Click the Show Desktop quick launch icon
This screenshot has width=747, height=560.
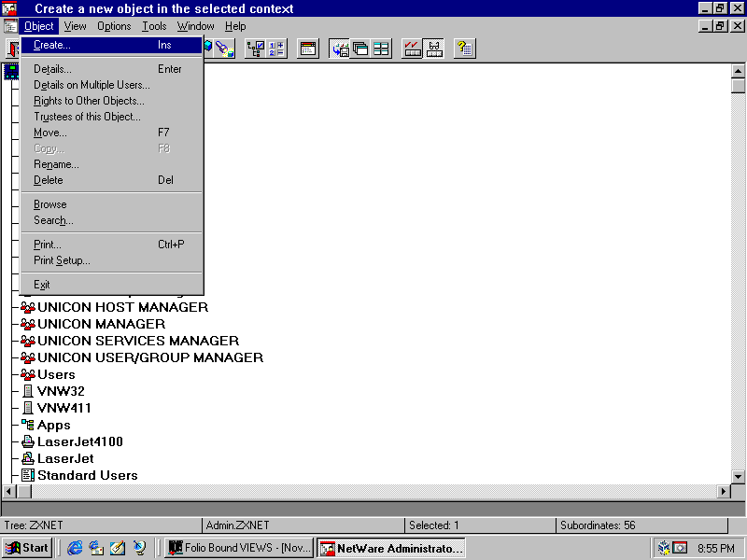118,548
